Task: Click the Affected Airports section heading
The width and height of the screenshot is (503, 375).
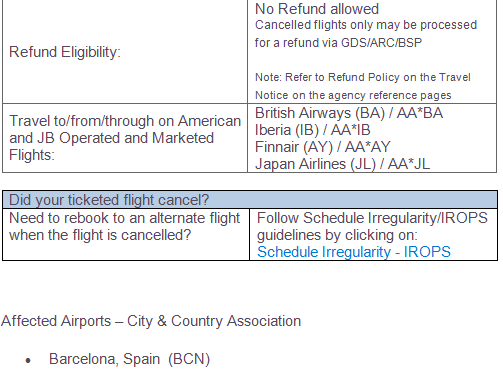Action: tap(151, 321)
